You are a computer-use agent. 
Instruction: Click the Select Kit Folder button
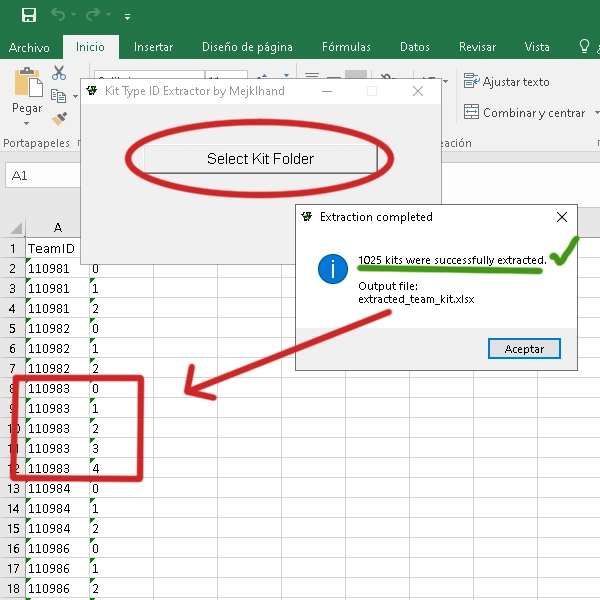(x=260, y=159)
